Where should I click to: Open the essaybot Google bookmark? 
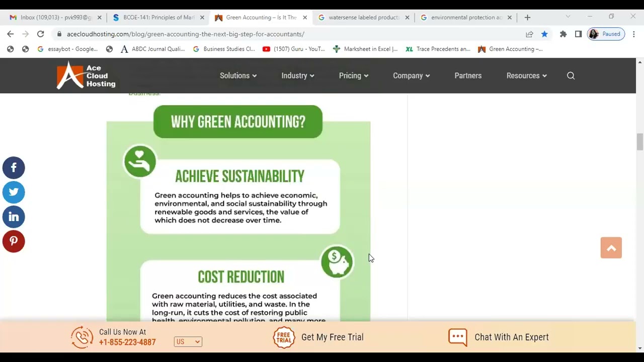(x=68, y=49)
